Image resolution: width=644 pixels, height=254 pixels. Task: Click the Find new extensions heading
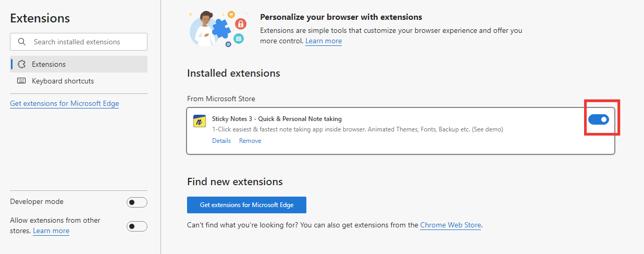[235, 182]
